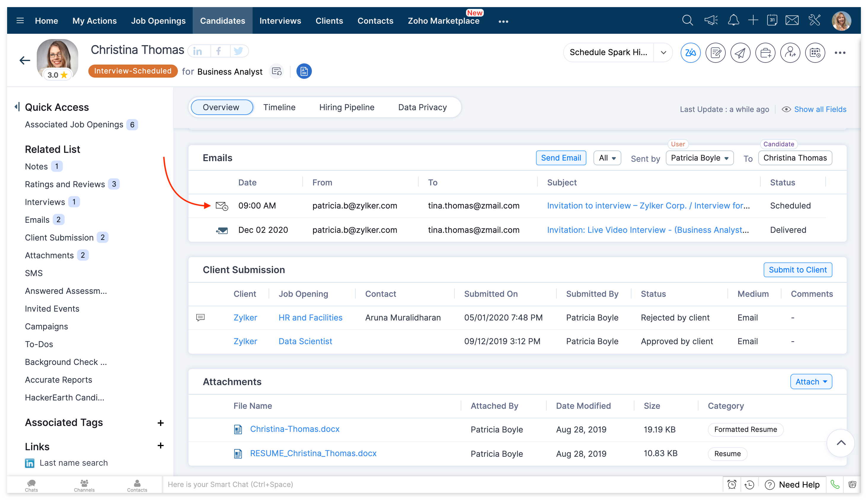This screenshot has width=868, height=500.
Task: Click the Zia assistant icon
Action: [690, 53]
